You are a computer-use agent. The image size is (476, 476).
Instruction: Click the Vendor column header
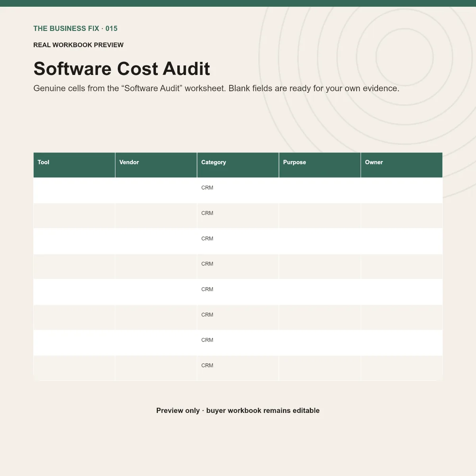[156, 165]
